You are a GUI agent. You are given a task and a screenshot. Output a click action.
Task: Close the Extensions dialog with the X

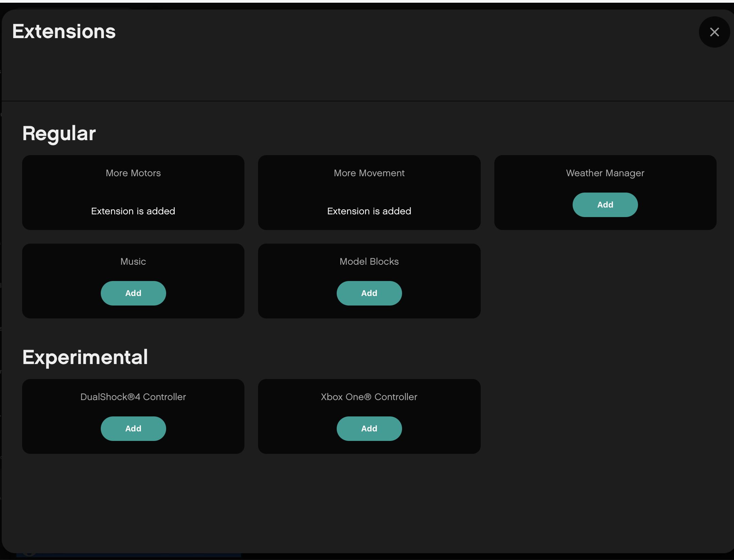[x=714, y=32]
